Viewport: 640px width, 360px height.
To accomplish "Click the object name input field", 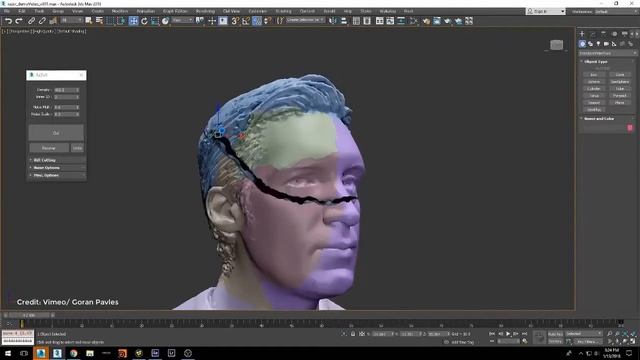I will click(604, 128).
